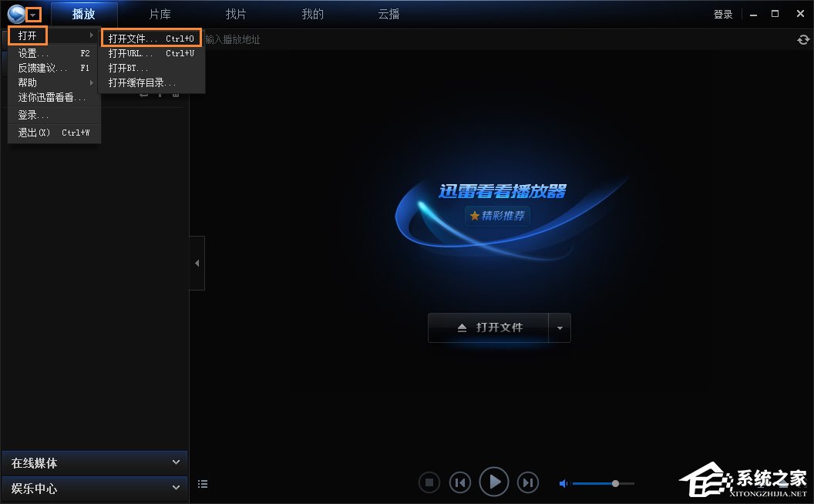Click the 打开文件 button in the center

pyautogui.click(x=492, y=327)
